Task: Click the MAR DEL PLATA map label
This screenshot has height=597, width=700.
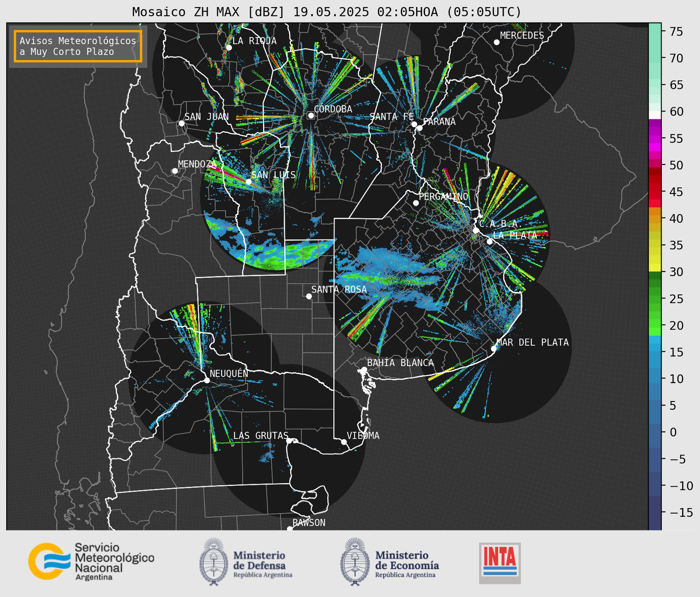Action: (533, 343)
